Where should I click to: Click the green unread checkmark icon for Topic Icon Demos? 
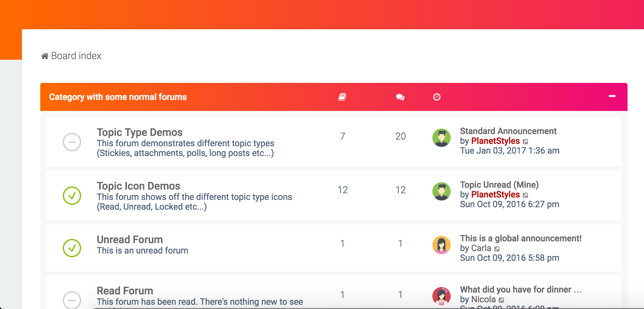72,196
